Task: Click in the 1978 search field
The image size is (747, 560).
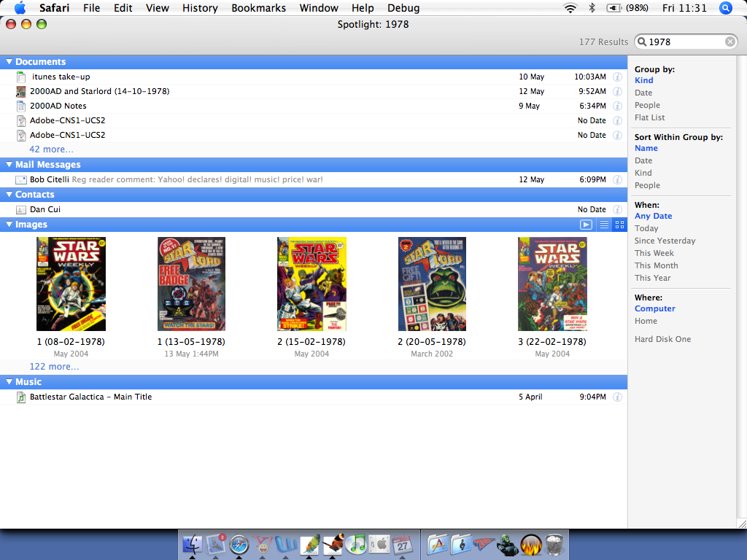Action: pyautogui.click(x=684, y=42)
